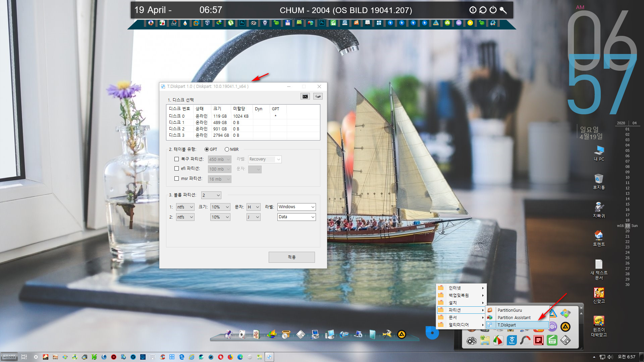Open the 문서 folder menu item
The image size is (644, 362).
[461, 317]
